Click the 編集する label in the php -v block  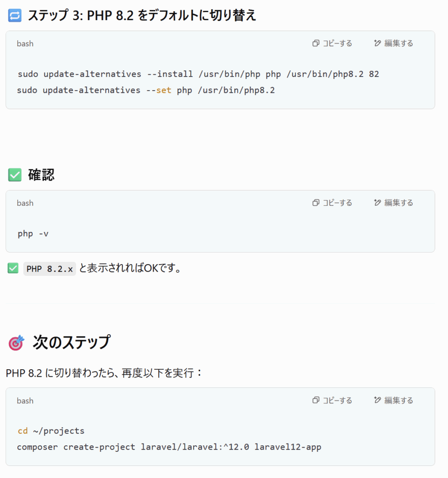[399, 203]
